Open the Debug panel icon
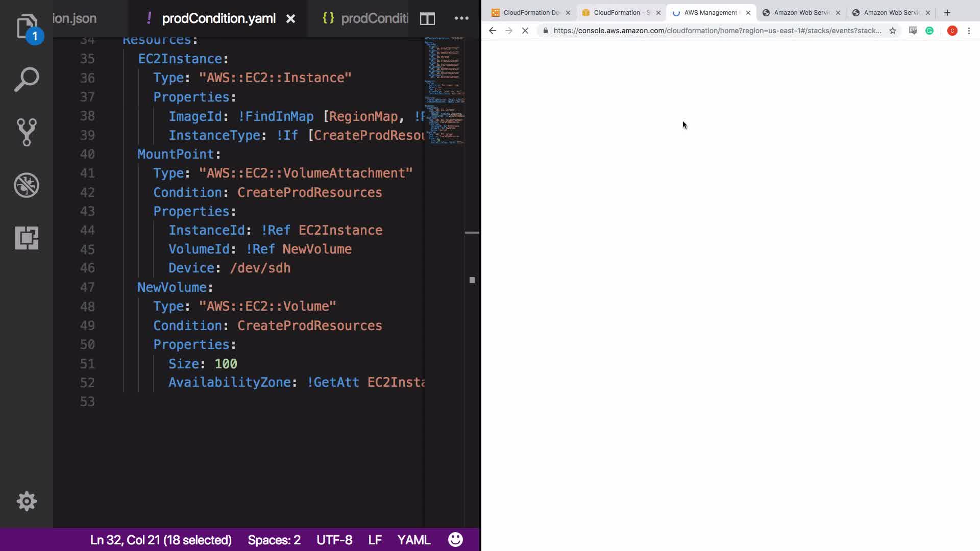 [x=27, y=185]
